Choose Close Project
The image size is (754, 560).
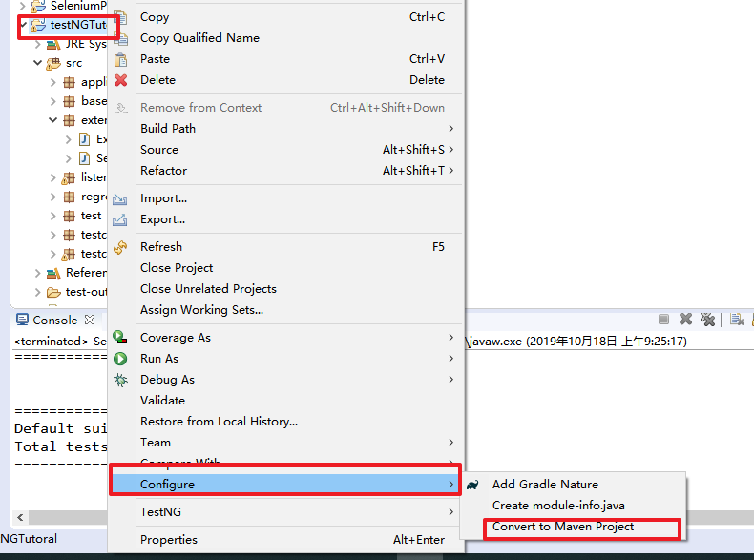click(x=286, y=268)
